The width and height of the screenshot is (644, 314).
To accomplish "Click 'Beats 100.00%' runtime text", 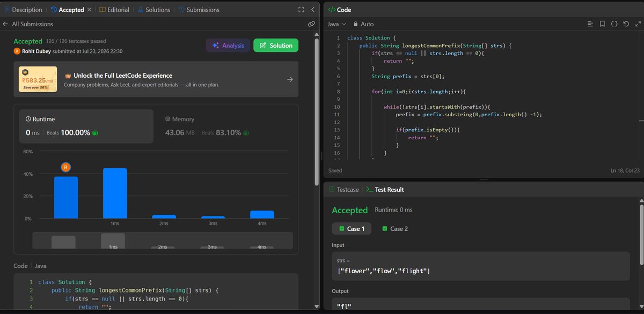I will pyautogui.click(x=68, y=132).
